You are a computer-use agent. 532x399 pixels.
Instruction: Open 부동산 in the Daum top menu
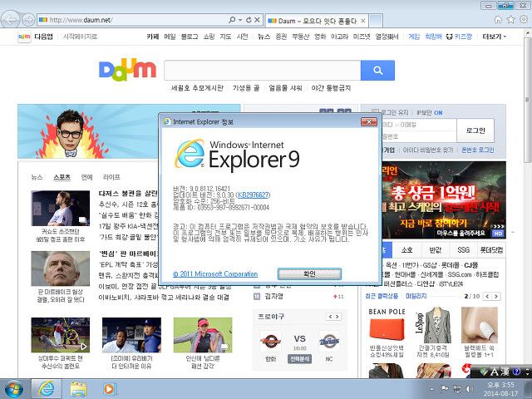tap(301, 37)
